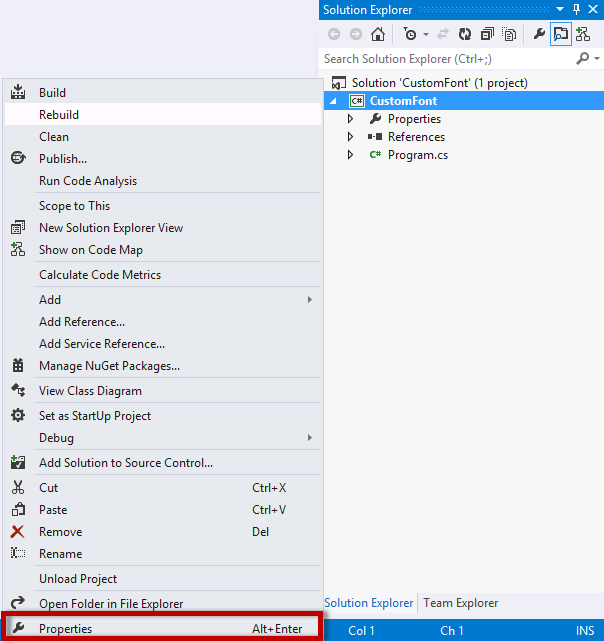The height and width of the screenshot is (641, 604).
Task: Click Add Reference... menu entry
Action: [x=163, y=322]
